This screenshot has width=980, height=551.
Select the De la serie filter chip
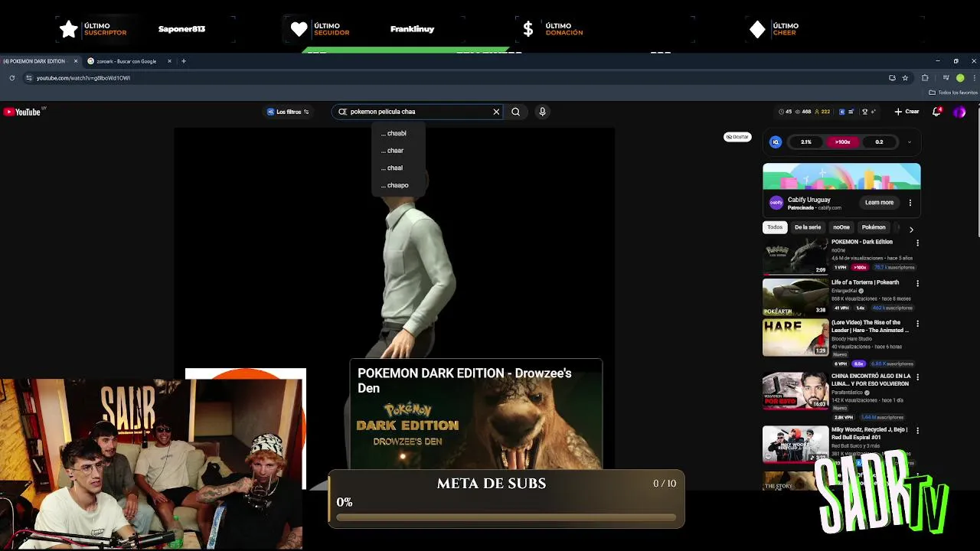pos(808,227)
